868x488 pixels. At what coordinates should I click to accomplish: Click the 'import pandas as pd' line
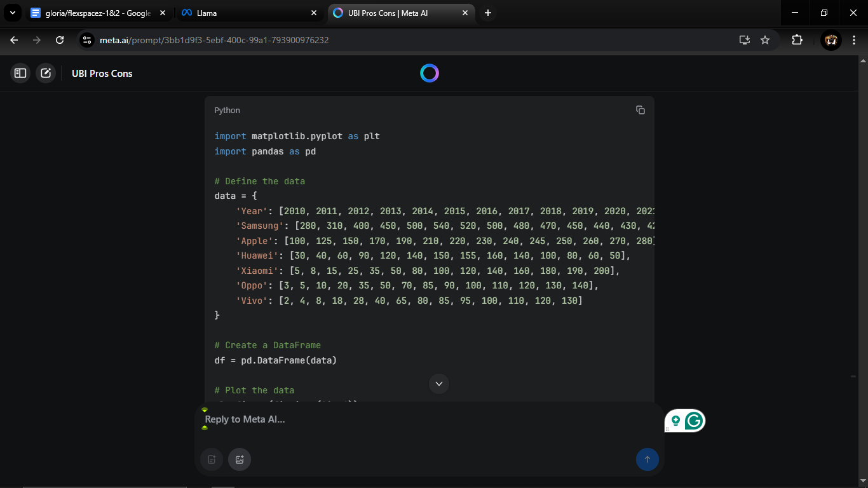point(265,151)
